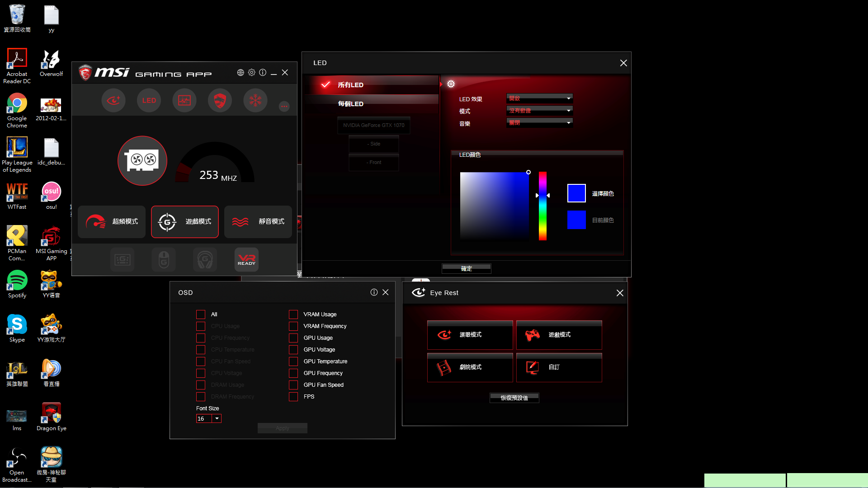Open Eye Rest from the MSI Gaming App toolbar
The width and height of the screenshot is (868, 488).
click(x=113, y=100)
